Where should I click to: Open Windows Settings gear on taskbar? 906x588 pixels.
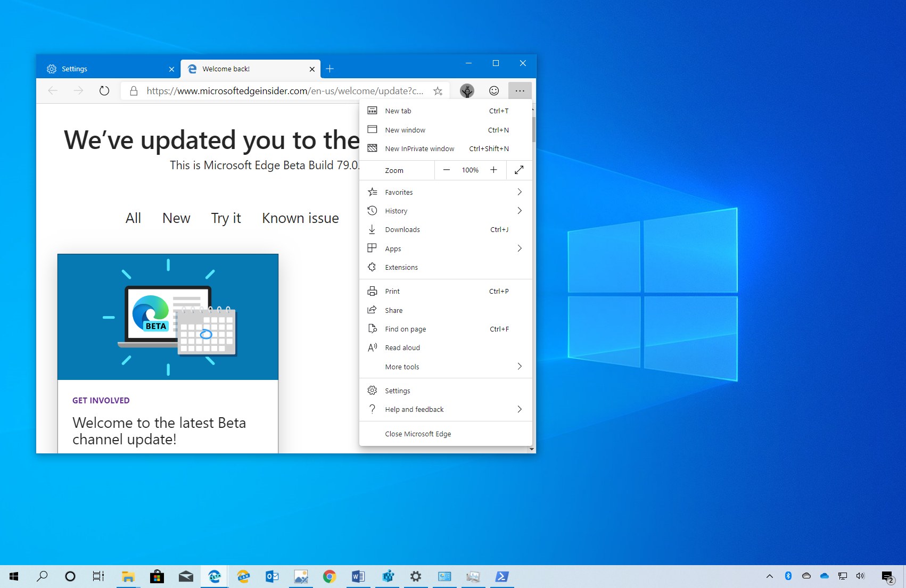tap(416, 576)
